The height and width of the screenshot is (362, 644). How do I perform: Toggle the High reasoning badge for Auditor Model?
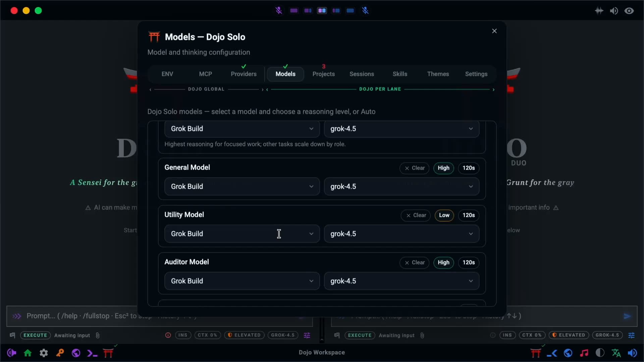[443, 262]
